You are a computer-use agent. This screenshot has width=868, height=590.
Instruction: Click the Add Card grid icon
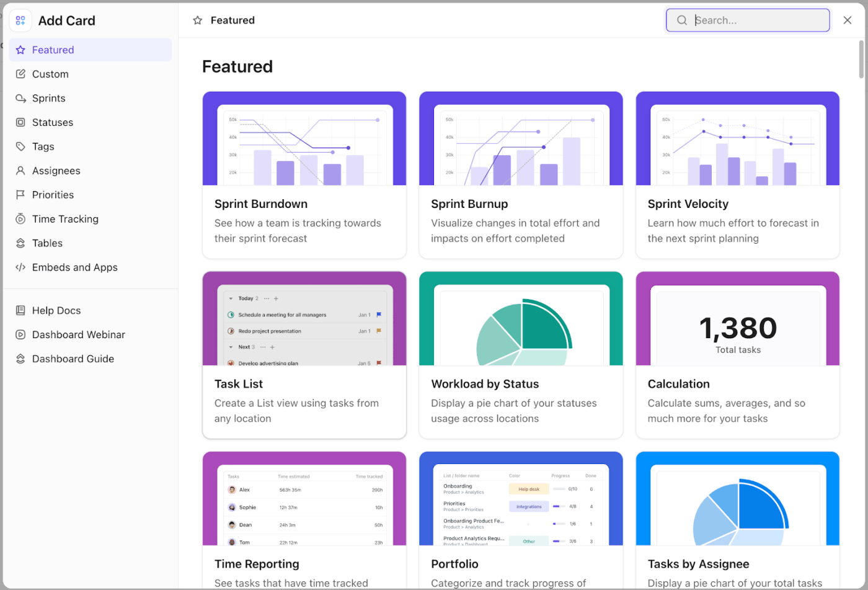[20, 20]
